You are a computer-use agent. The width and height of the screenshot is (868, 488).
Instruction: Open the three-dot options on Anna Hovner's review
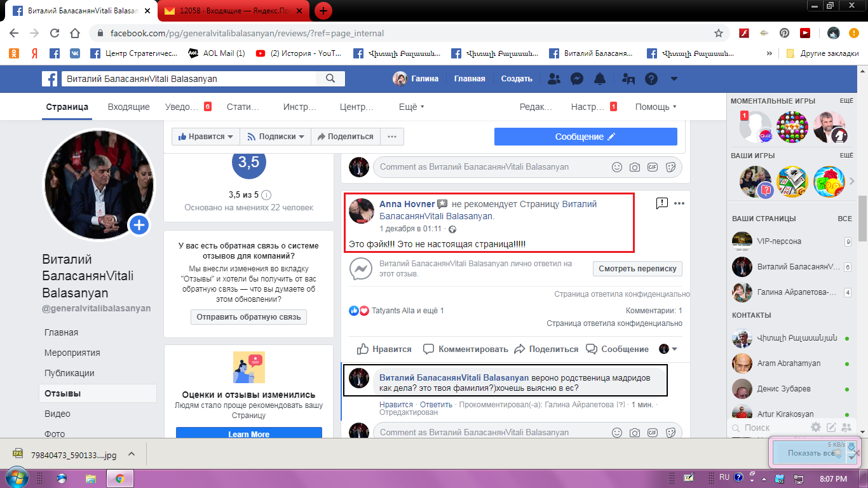[x=679, y=203]
